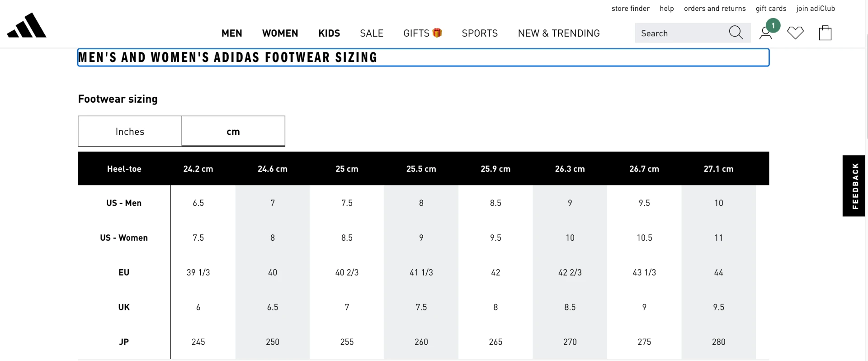Click the gift box icon beside GIFTS

click(437, 33)
